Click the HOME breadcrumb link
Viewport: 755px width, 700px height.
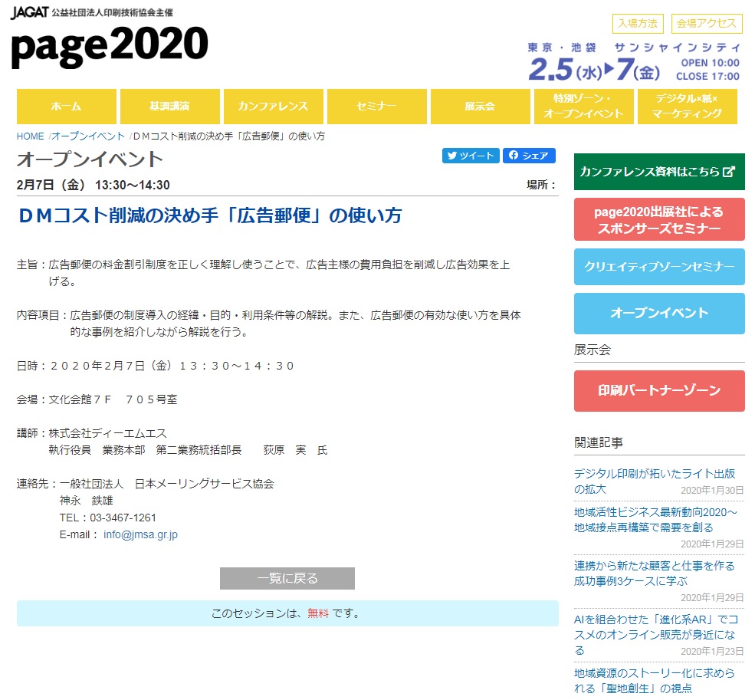pyautogui.click(x=31, y=136)
